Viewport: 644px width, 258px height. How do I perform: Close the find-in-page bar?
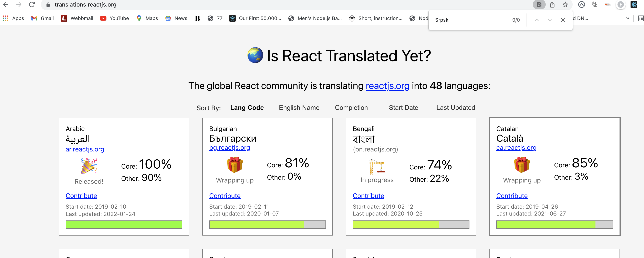click(563, 20)
